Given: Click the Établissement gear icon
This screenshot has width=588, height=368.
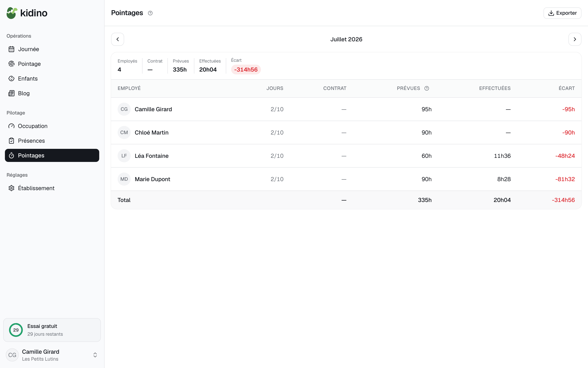Looking at the screenshot, I should (x=11, y=188).
